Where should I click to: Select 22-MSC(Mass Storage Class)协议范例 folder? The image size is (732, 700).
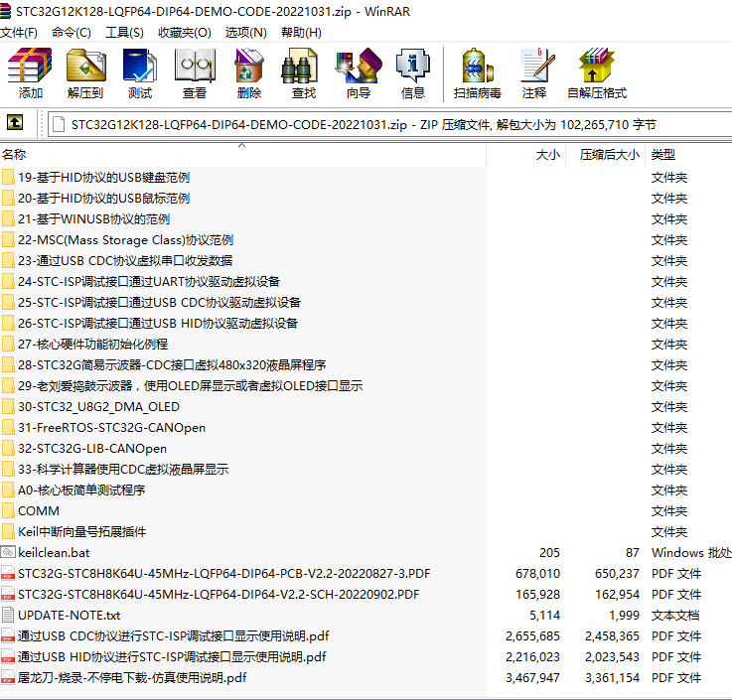[x=125, y=240]
